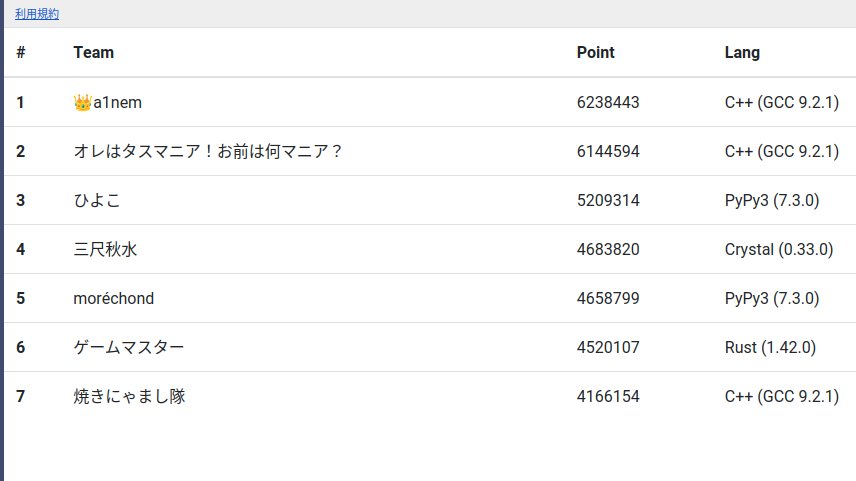Select the ひよこ team row
This screenshot has height=481, width=856.
tap(430, 200)
